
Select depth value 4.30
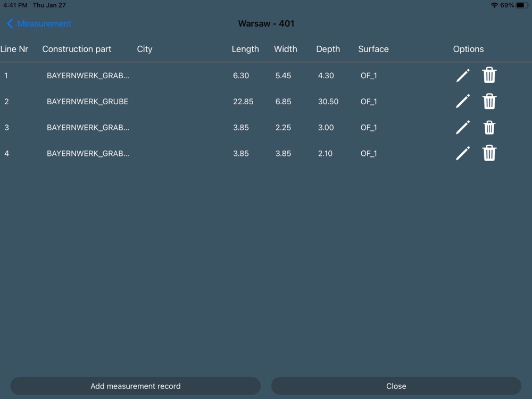point(326,76)
